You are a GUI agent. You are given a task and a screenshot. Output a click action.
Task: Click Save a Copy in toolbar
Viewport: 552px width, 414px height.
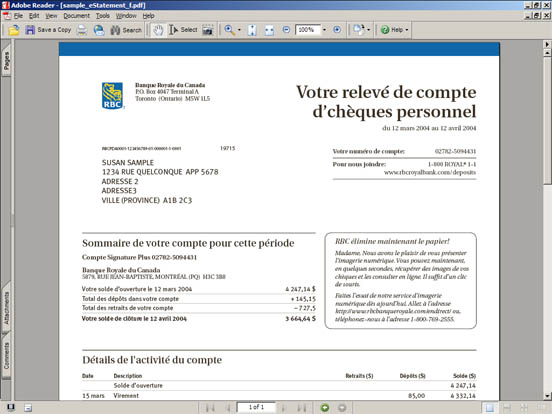point(48,30)
